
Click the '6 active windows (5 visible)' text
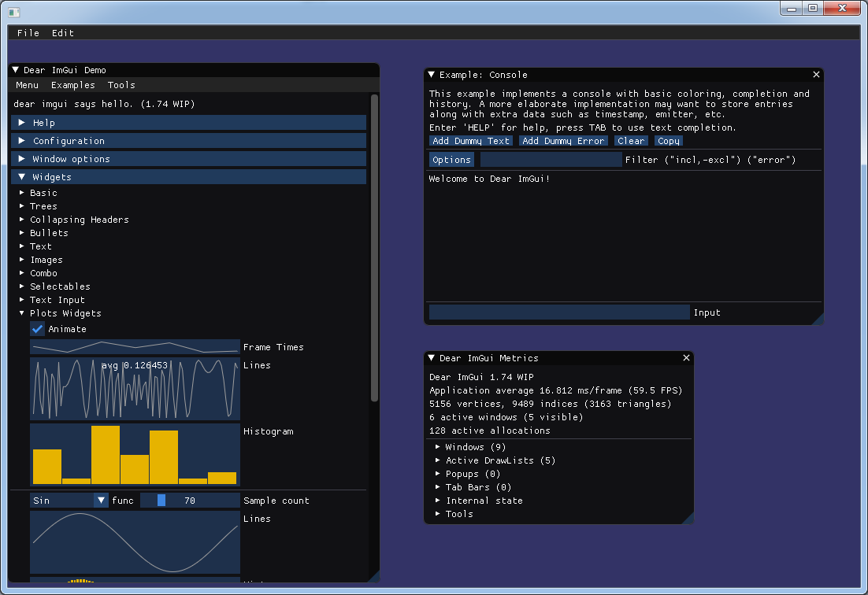pyautogui.click(x=506, y=417)
